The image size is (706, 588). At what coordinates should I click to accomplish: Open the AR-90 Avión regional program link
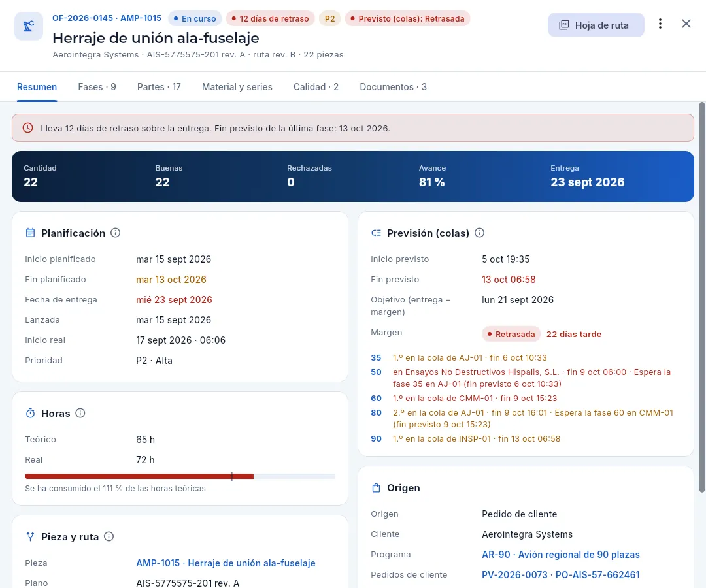pos(561,554)
